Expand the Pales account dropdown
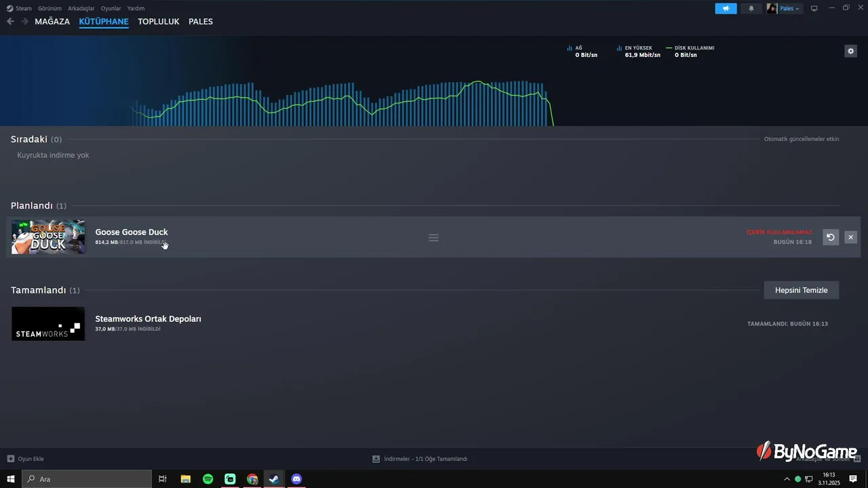Screen dimensions: 868x488 tap(790, 8)
